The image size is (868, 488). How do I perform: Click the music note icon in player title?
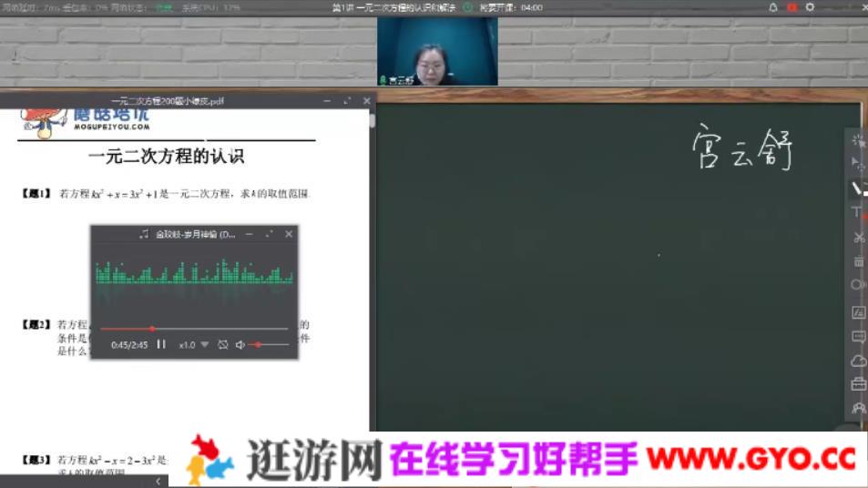pos(144,234)
